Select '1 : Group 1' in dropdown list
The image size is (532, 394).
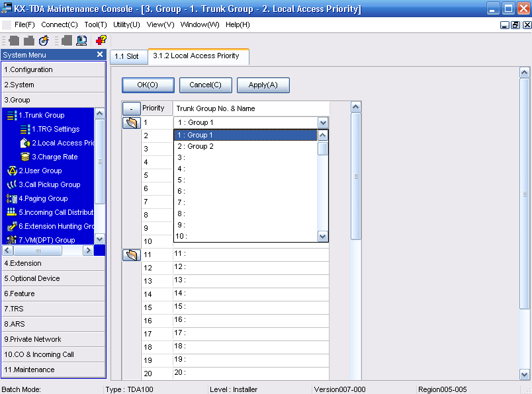(245, 135)
